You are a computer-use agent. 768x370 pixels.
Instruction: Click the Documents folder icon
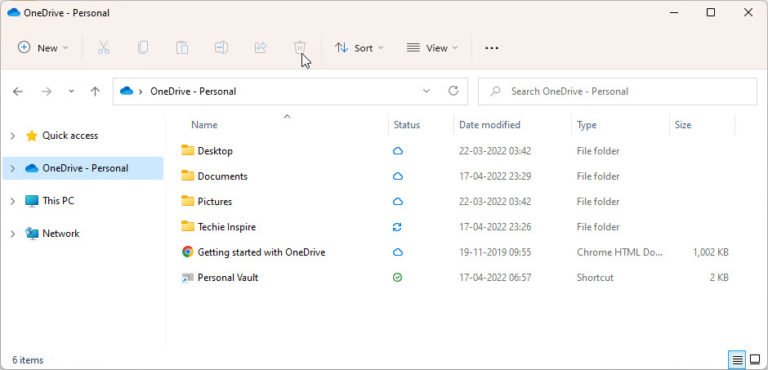[x=188, y=175]
